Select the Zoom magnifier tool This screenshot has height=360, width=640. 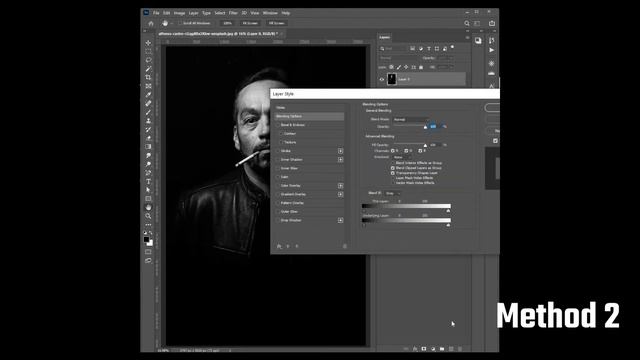tap(148, 216)
